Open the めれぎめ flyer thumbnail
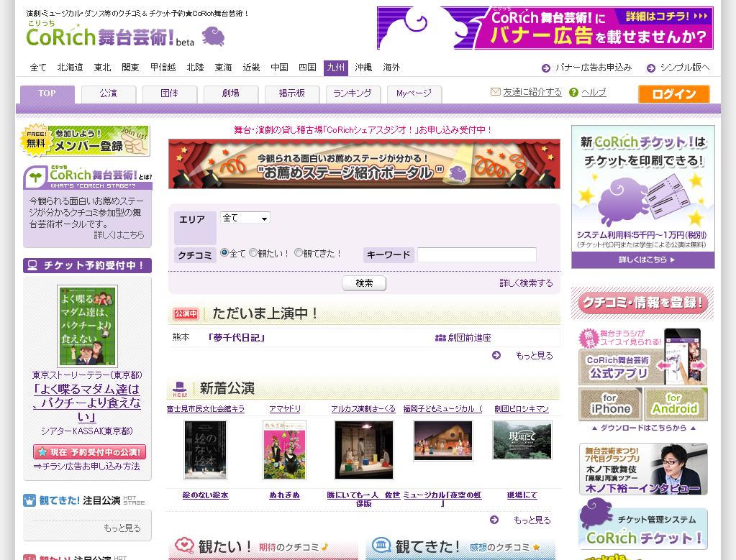Screen dimensions: 736x560 284,450
